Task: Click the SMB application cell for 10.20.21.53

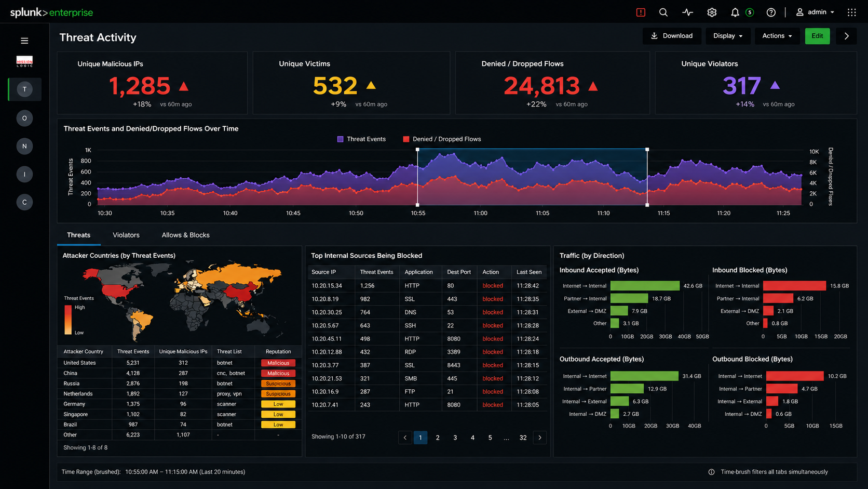Action: tap(410, 378)
